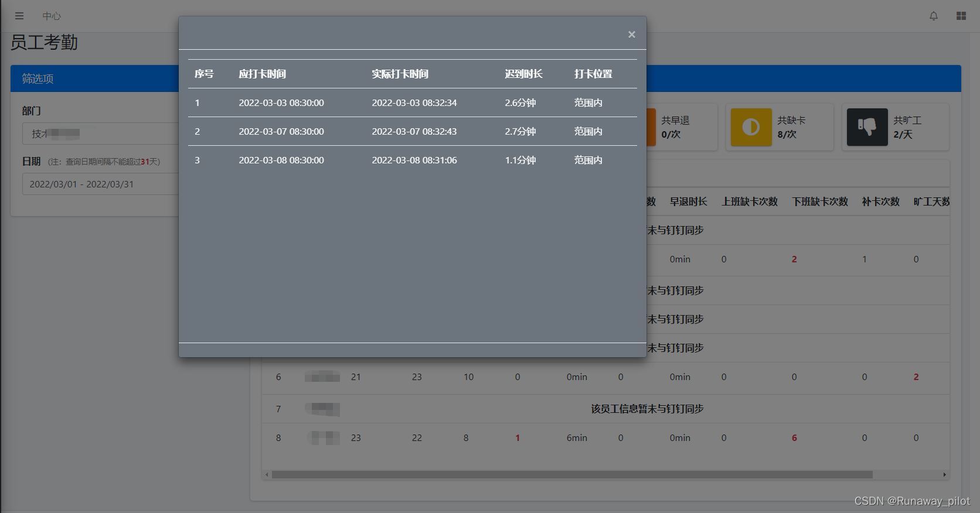
Task: Click the 实际打卡时间 column header
Action: point(400,74)
